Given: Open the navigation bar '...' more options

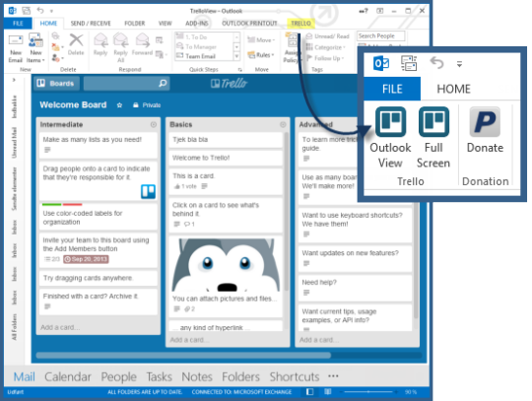Looking at the screenshot, I should [333, 376].
